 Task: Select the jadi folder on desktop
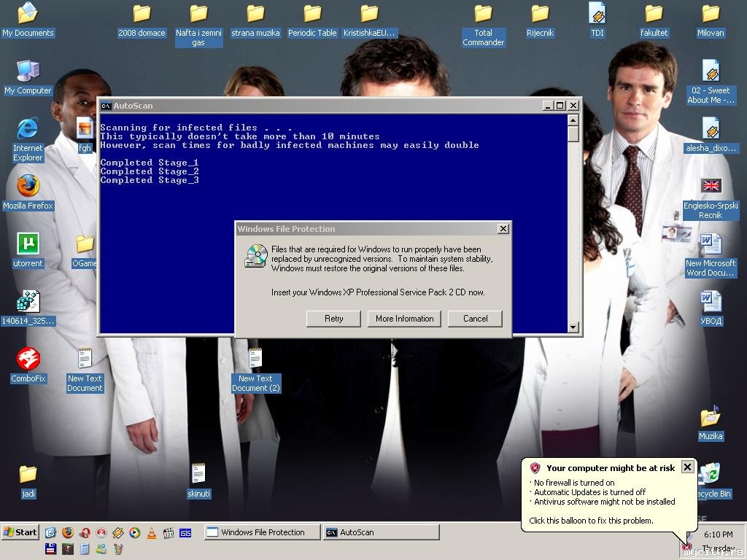pyautogui.click(x=28, y=481)
